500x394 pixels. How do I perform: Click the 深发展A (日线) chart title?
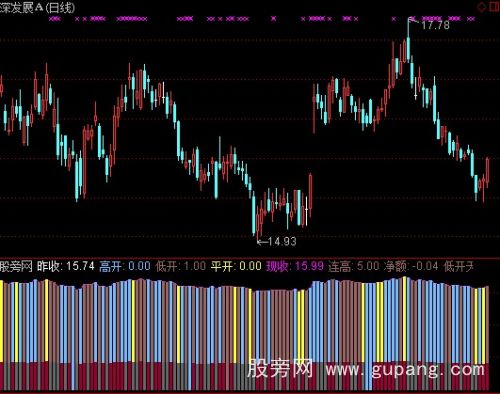(37, 7)
